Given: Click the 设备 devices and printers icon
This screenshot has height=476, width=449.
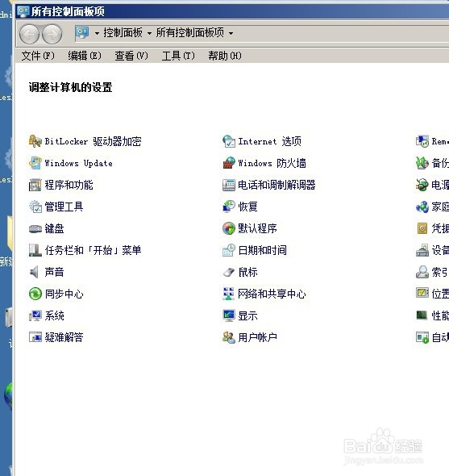Looking at the screenshot, I should (x=422, y=250).
